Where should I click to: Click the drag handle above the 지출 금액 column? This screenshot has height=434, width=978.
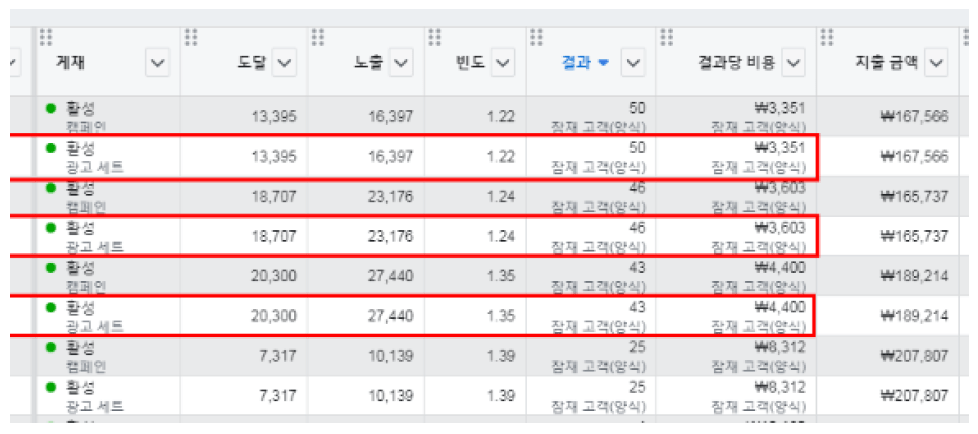click(x=827, y=37)
